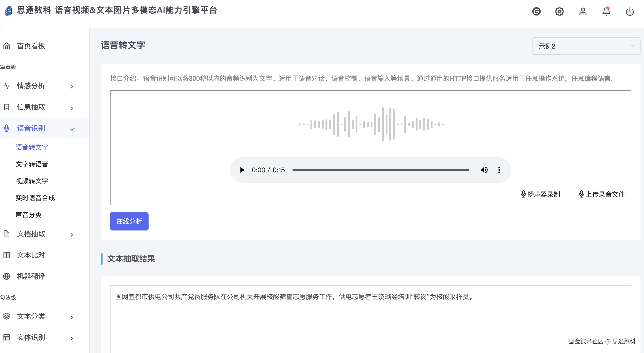The width and height of the screenshot is (644, 353).
Task: Click the 首页看板 home icon
Action: pos(7,46)
